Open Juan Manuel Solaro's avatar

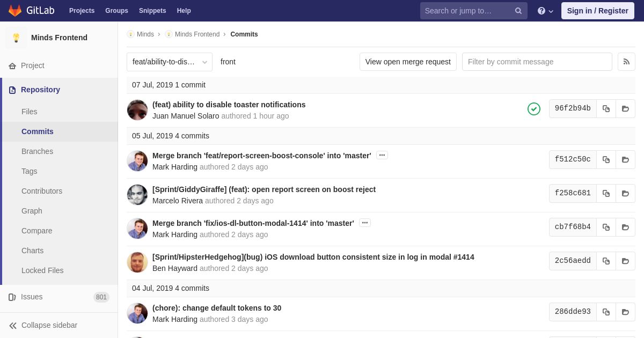(x=137, y=110)
